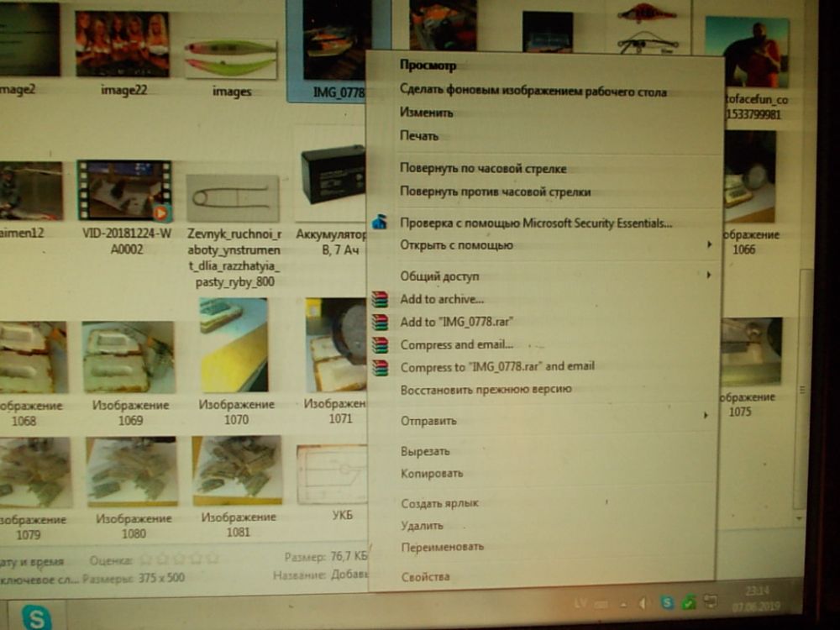This screenshot has height=630, width=840.
Task: Click the WinRAR icon beside Compress and email
Action: (381, 344)
